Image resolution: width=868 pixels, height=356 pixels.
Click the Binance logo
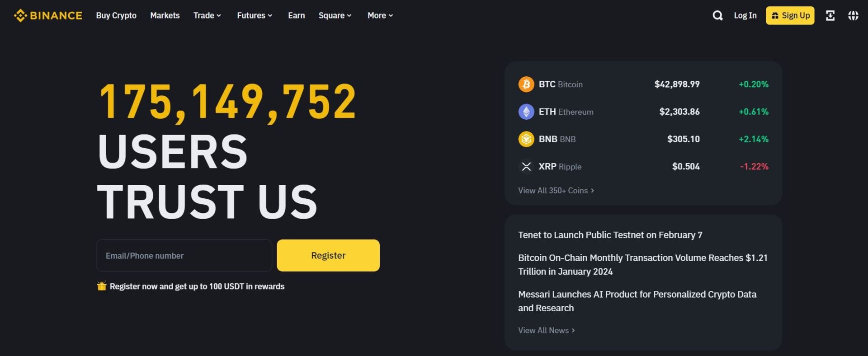click(48, 16)
